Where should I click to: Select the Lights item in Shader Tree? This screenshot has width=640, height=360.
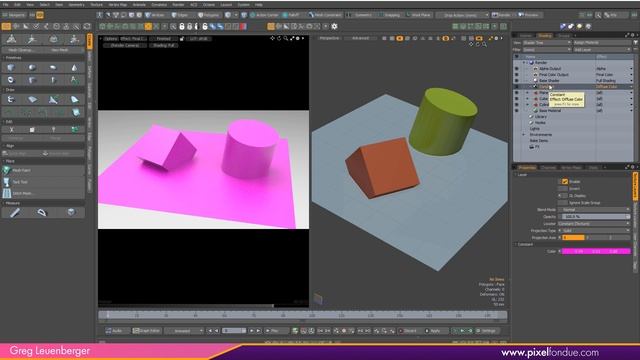pyautogui.click(x=535, y=128)
